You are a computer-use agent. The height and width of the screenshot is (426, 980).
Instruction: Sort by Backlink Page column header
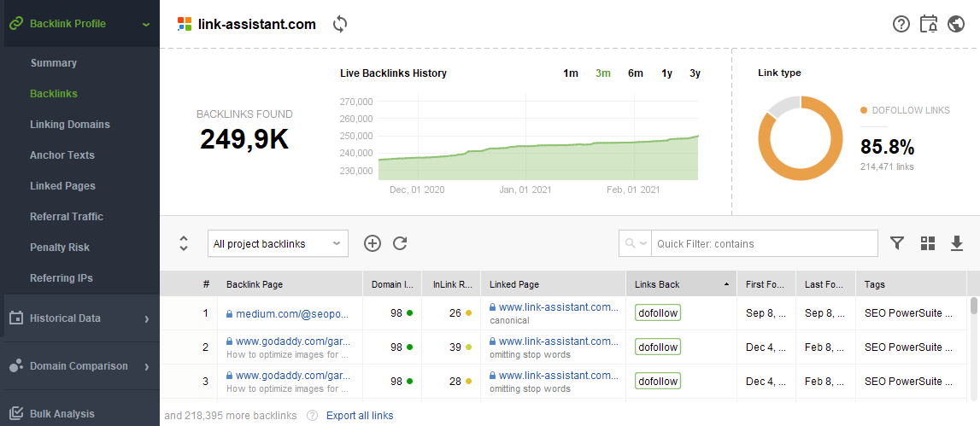(x=290, y=284)
